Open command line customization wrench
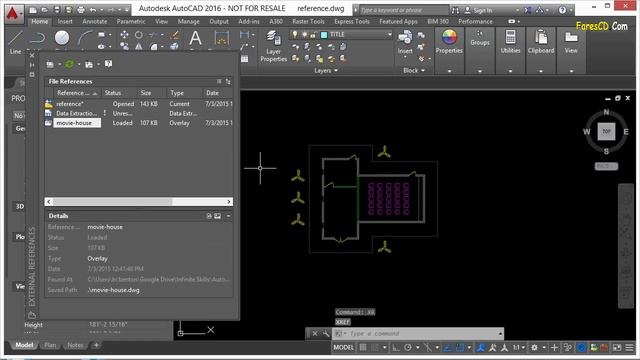Image resolution: width=640 pixels, height=360 pixels. [x=326, y=333]
